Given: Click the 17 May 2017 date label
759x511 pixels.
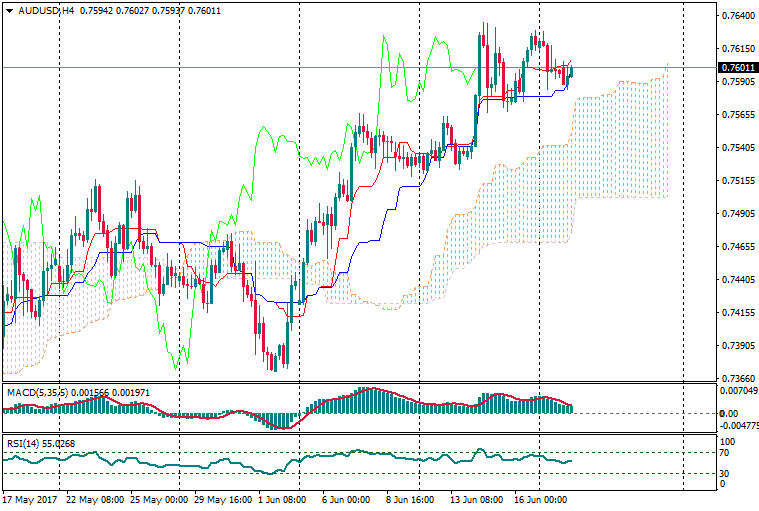Looking at the screenshot, I should pyautogui.click(x=30, y=499).
